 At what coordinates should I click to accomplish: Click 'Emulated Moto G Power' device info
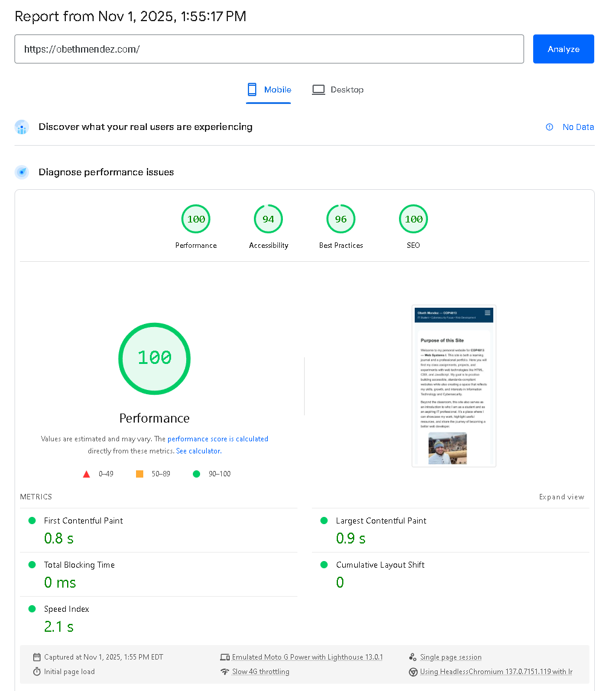point(307,657)
